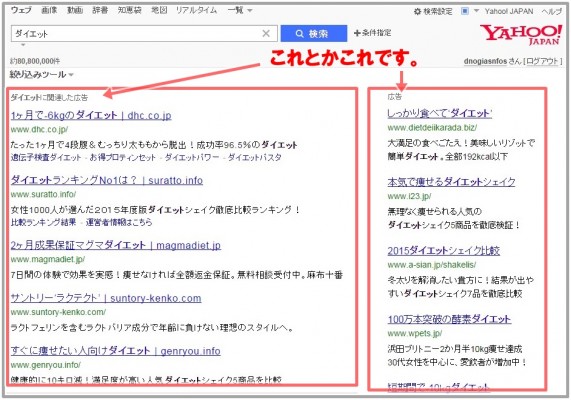This screenshot has height=400, width=571.
Task: Open the ダイエットパワー sitelink
Action: coord(192,158)
